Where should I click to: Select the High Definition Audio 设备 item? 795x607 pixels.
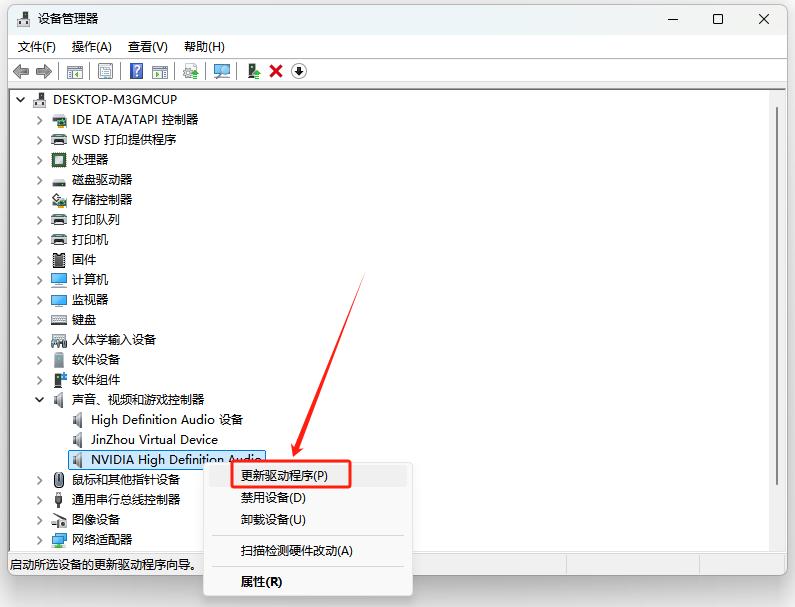click(x=167, y=420)
